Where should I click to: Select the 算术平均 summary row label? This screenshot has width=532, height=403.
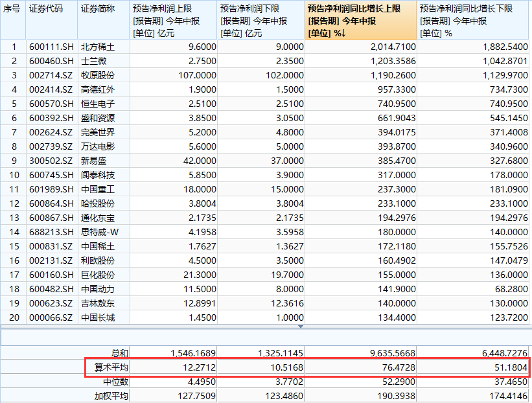[x=111, y=367]
